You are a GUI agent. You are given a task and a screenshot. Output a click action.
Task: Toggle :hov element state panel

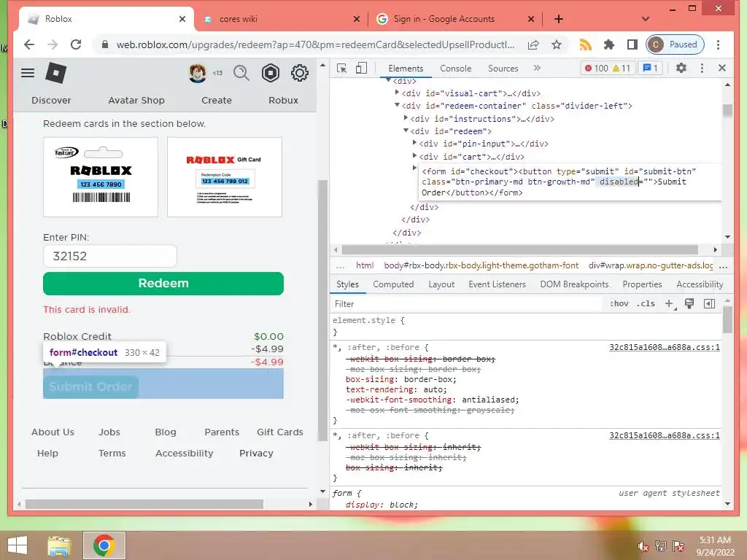(x=619, y=304)
